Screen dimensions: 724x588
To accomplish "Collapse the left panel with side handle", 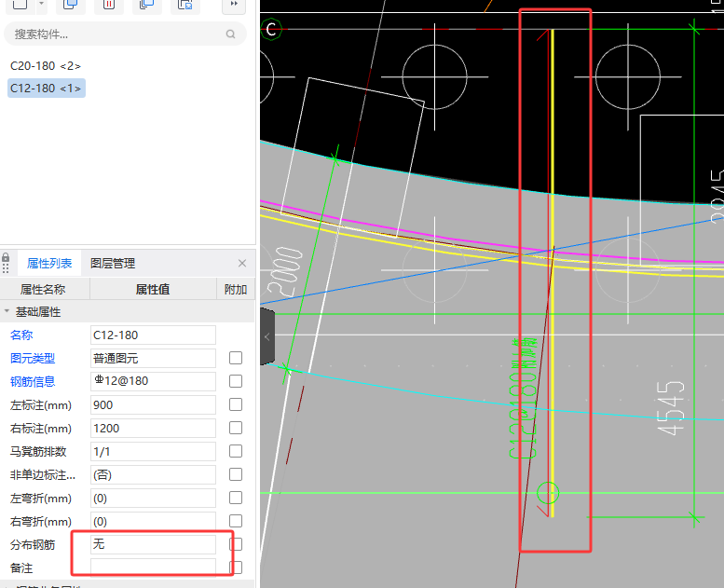I will point(267,336).
